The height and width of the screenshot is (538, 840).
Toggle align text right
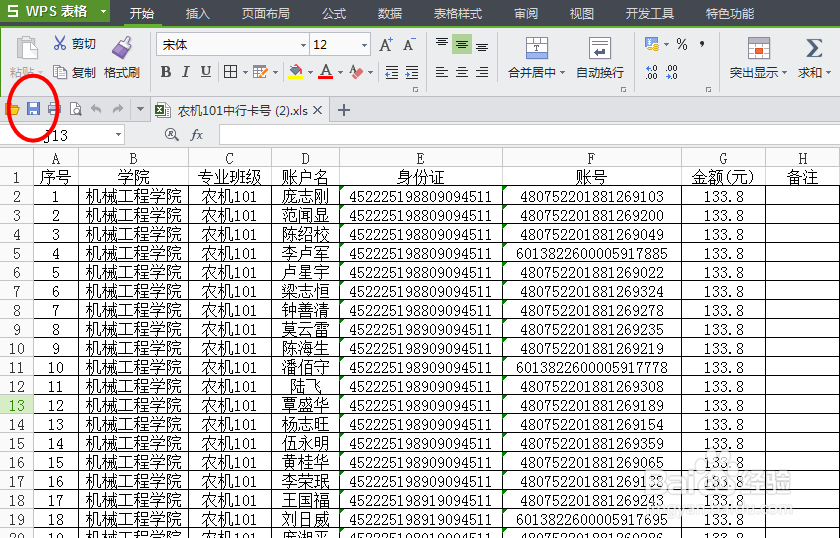(x=482, y=72)
